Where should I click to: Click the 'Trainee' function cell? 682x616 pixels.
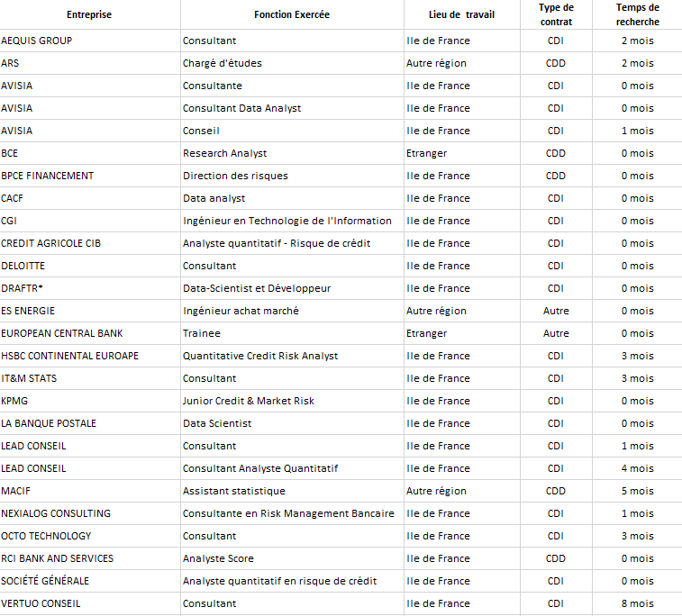coord(292,333)
